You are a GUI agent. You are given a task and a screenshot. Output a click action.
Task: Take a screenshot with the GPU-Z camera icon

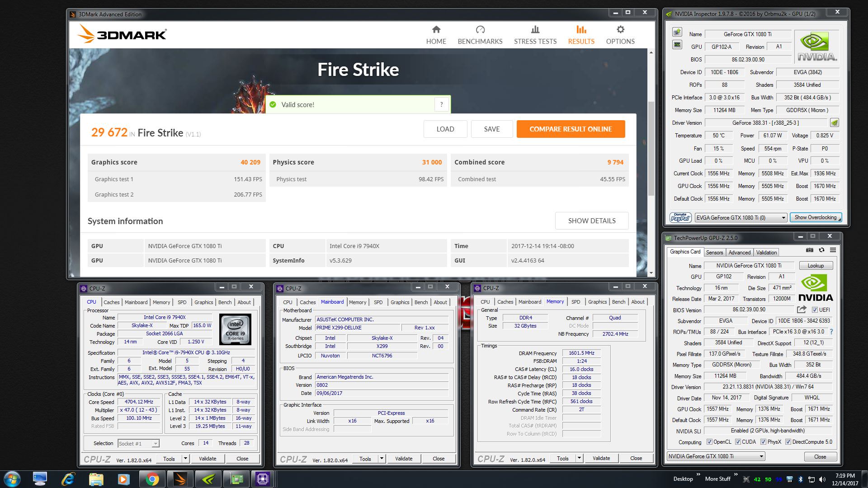tap(809, 250)
